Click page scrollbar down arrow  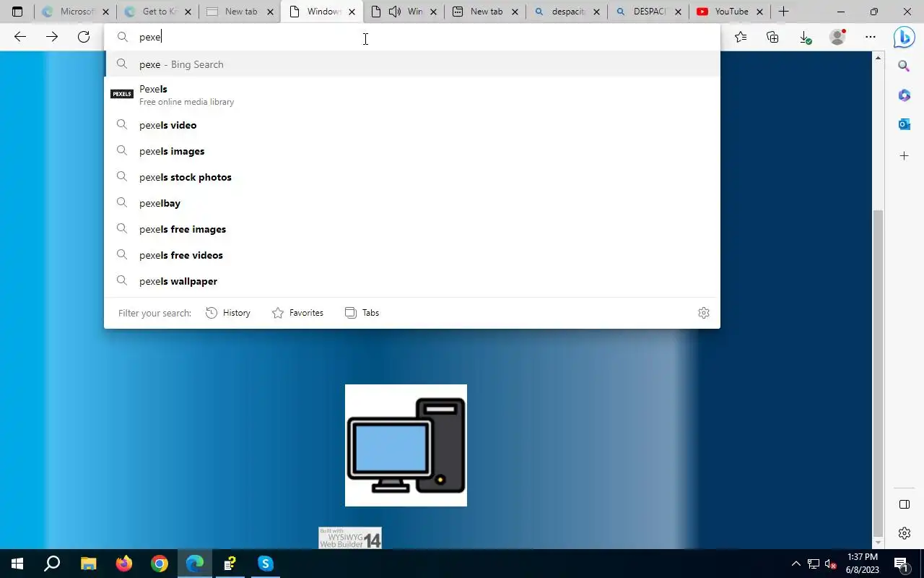pos(878,543)
